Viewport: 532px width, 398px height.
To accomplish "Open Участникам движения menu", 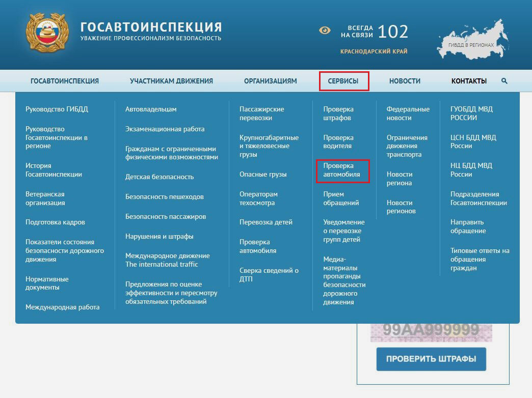I will (x=171, y=81).
